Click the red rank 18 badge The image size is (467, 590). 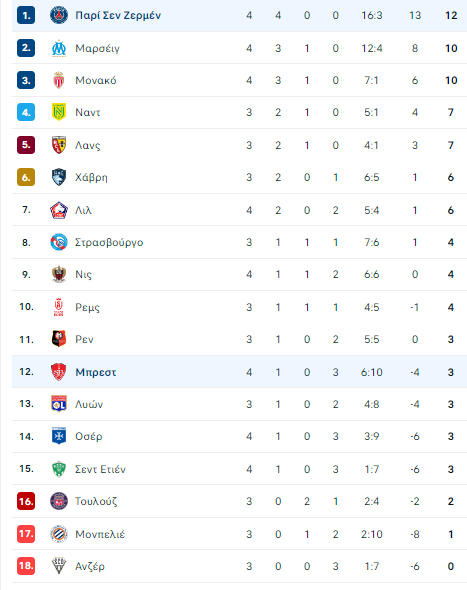[x=26, y=566]
